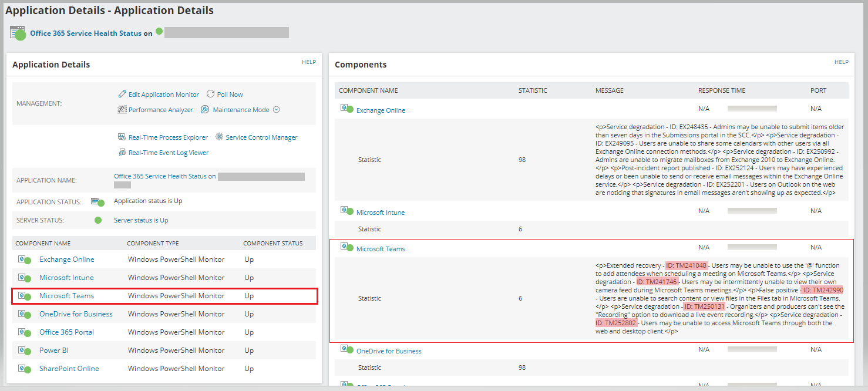Click the Power BI component icon

tap(24, 350)
